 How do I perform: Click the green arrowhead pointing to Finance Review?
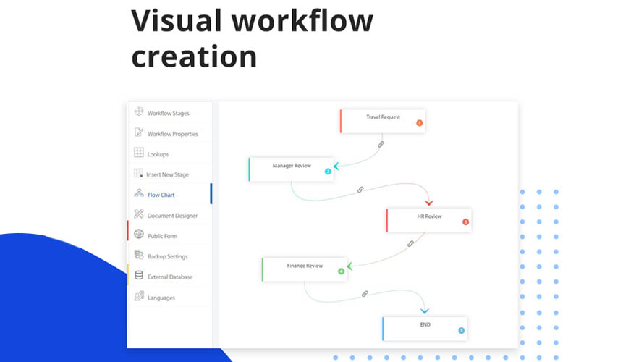349,266
